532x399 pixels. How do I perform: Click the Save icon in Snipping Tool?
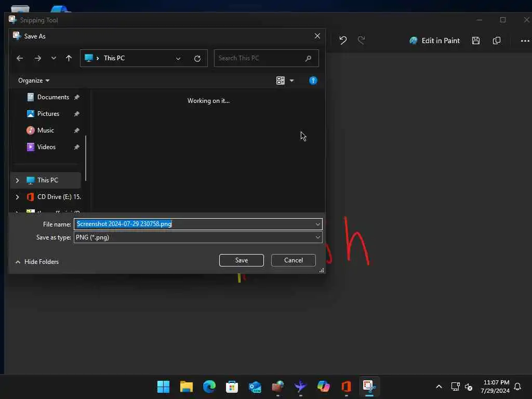click(x=476, y=41)
